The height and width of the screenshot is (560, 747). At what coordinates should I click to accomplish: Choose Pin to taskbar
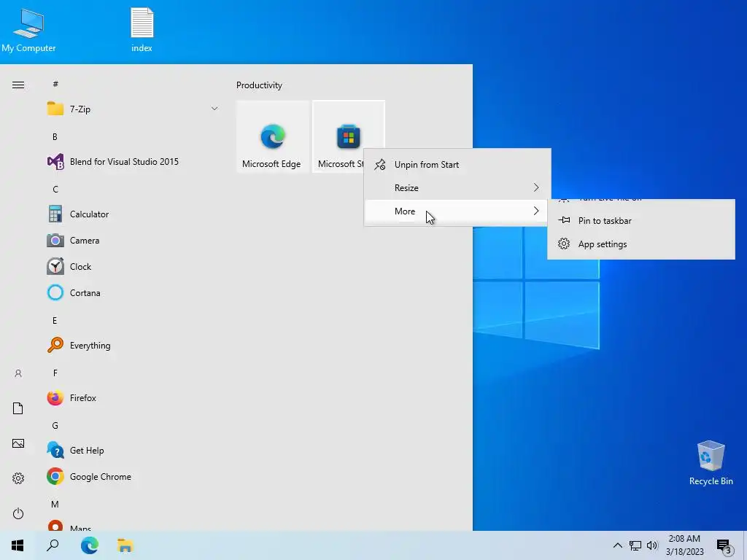coord(640,220)
